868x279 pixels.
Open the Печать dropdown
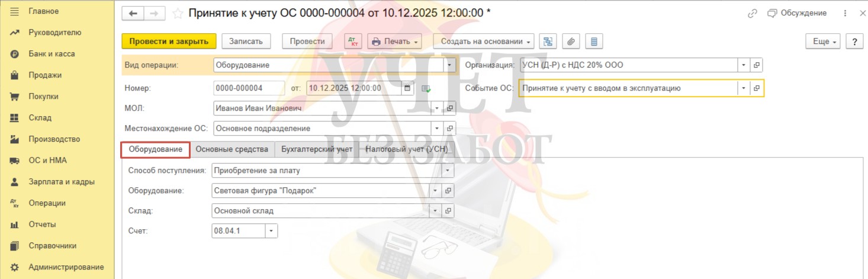tap(394, 41)
